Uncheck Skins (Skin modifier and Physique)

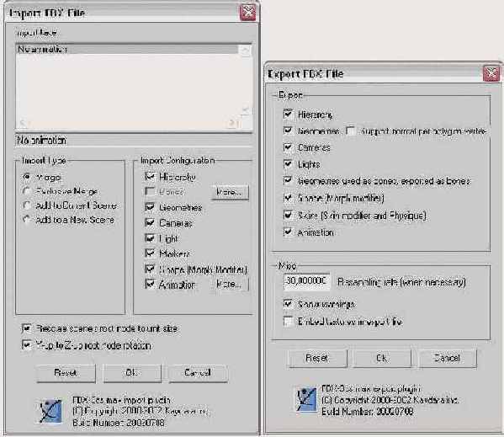coord(288,215)
